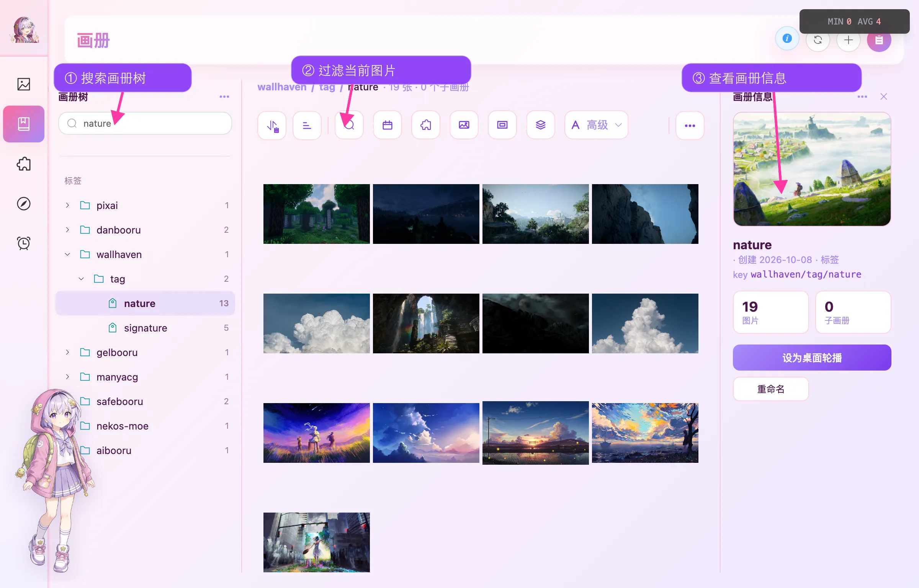Screen dimensions: 919x588
Task: Click the wallhaven breadcrumb link
Action: pyautogui.click(x=282, y=87)
